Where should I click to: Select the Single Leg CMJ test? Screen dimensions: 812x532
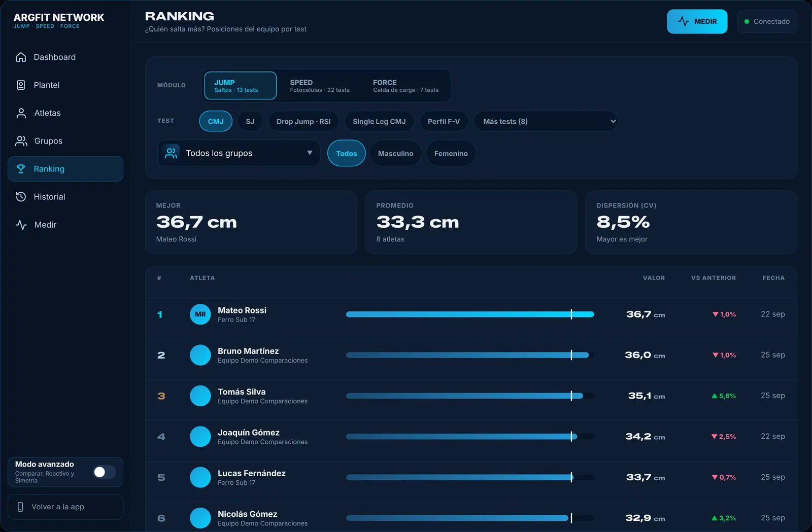point(379,121)
